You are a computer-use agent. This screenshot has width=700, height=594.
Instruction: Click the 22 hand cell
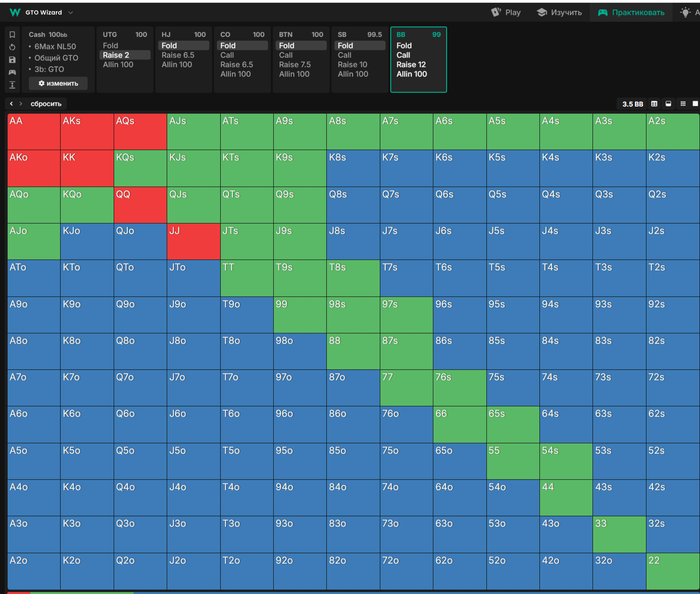[x=673, y=572]
